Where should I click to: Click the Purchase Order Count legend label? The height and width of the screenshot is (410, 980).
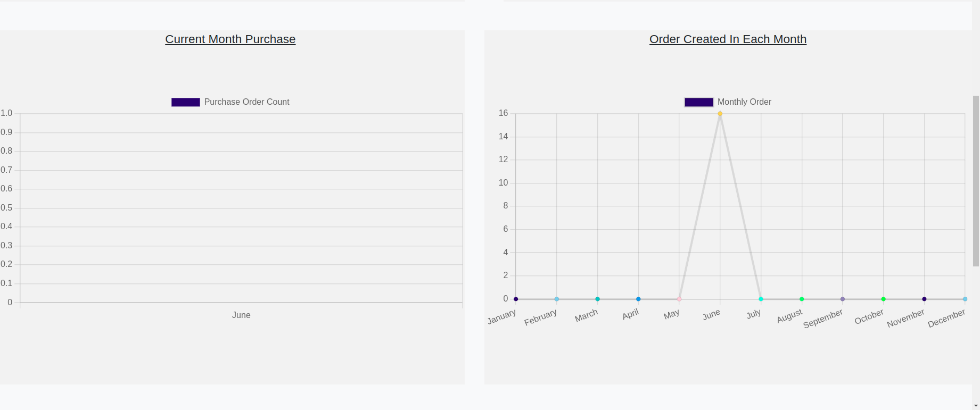(246, 102)
